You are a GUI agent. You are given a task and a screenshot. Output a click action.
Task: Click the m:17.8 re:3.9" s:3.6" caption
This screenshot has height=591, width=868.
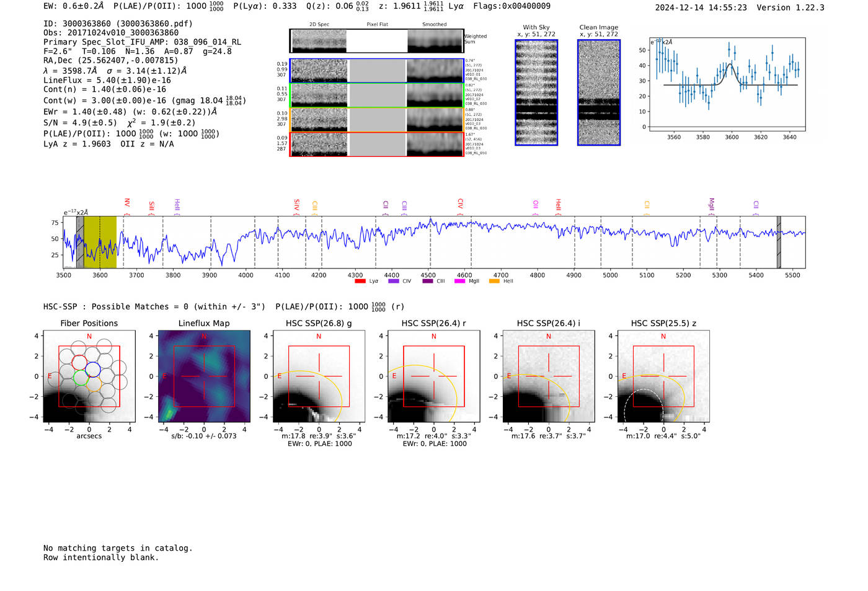pos(319,436)
